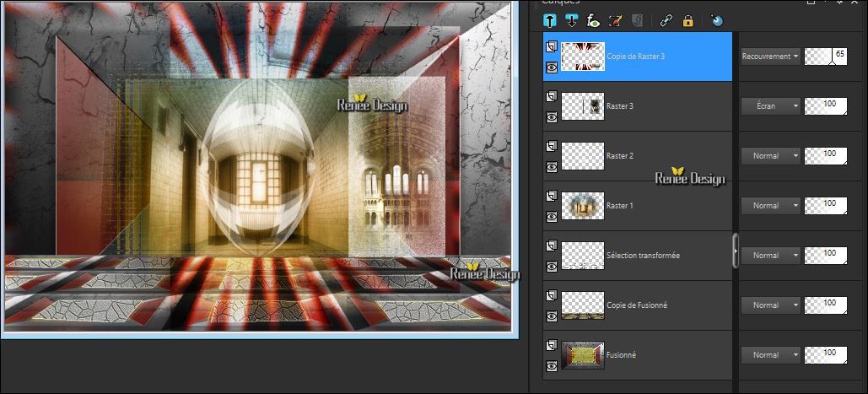Image resolution: width=868 pixels, height=394 pixels.
Task: Open blend mode dropdown for Sélection transformée
Action: 771,255
